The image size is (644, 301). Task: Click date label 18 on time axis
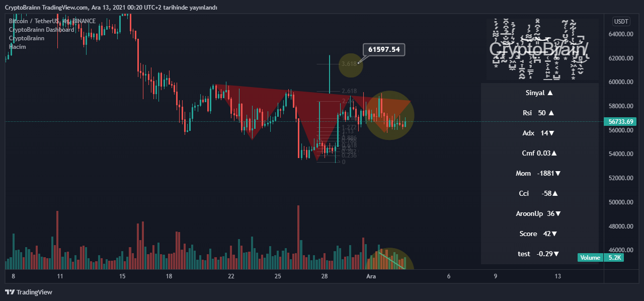tap(169, 276)
